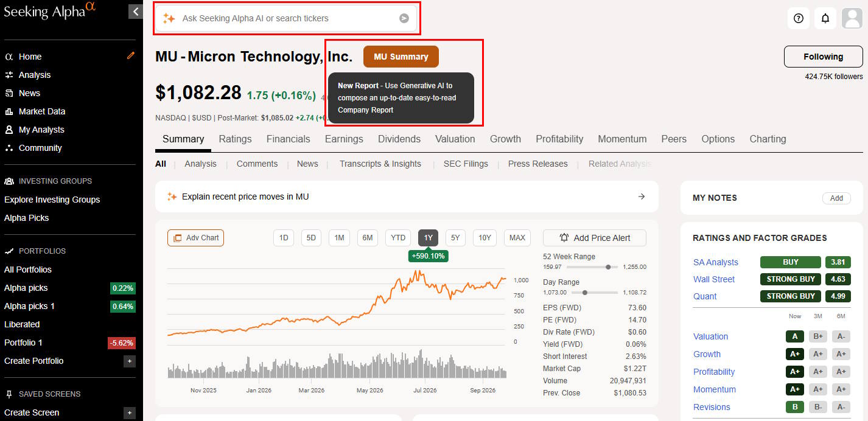The height and width of the screenshot is (421, 868).
Task: Click Add in My Notes
Action: 836,198
